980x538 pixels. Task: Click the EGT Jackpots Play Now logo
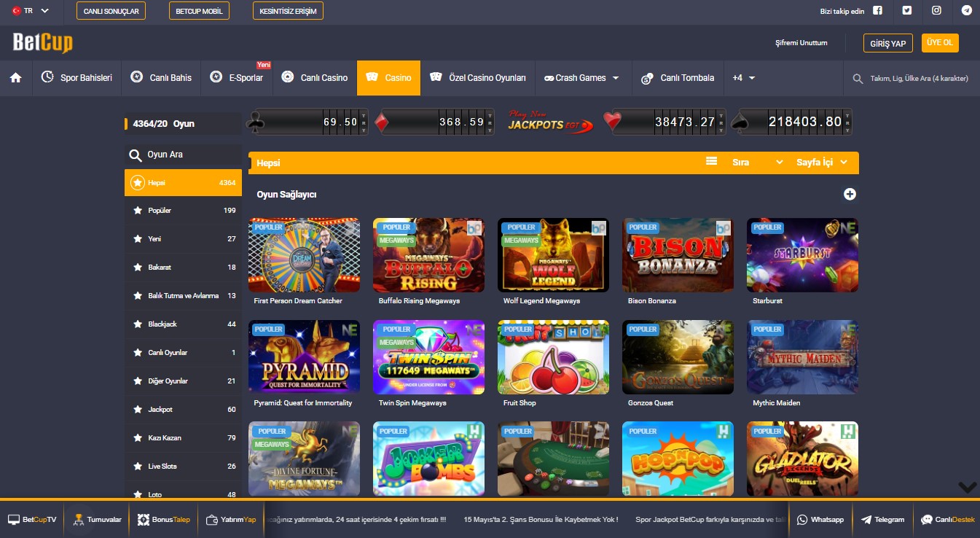pos(550,122)
